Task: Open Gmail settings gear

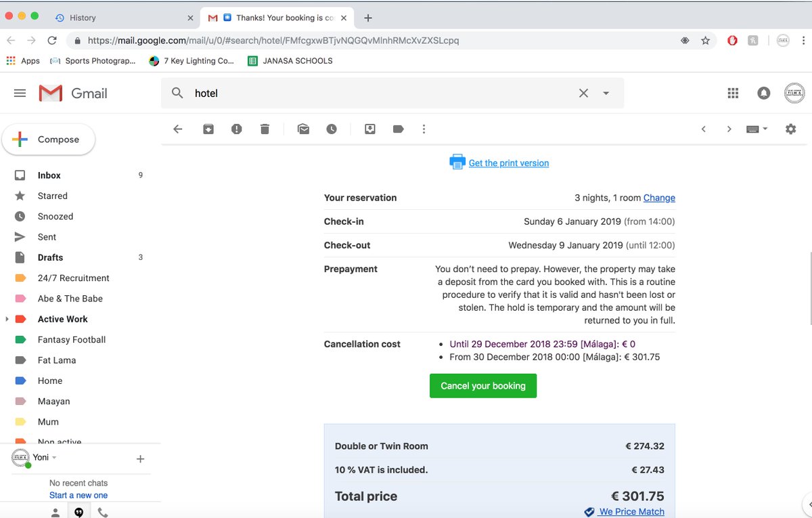Action: pyautogui.click(x=790, y=129)
